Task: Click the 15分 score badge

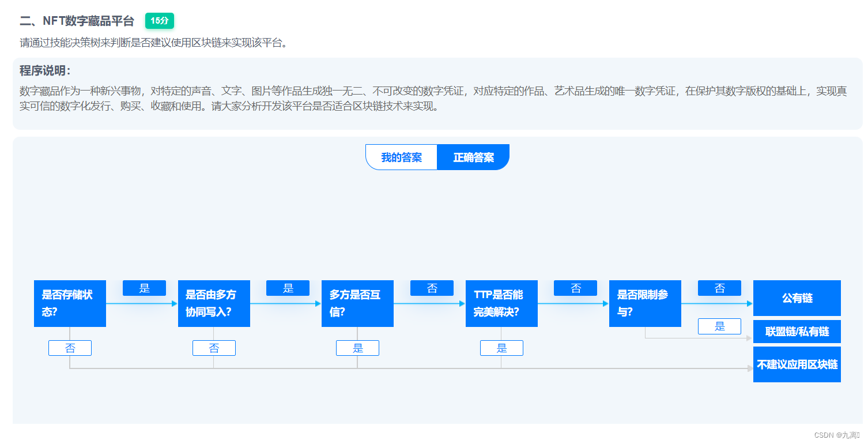Action: 159,21
